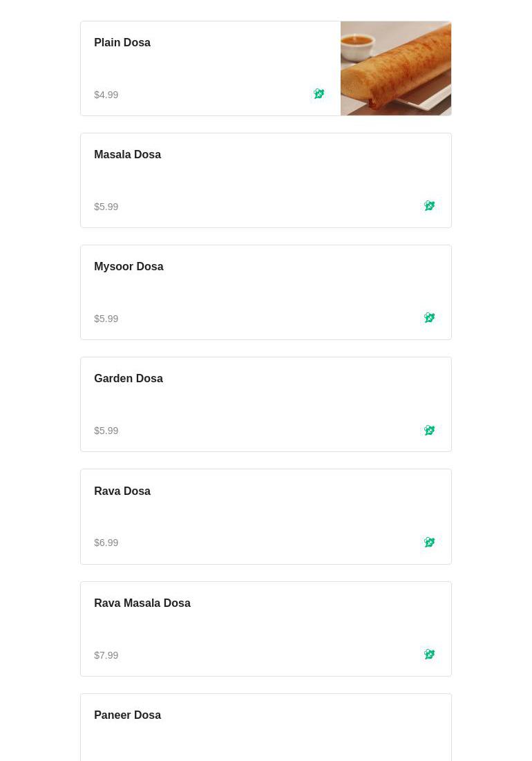The height and width of the screenshot is (761, 532).
Task: Click the green leaf icon on Garden Dosa
Action: pyautogui.click(x=429, y=430)
